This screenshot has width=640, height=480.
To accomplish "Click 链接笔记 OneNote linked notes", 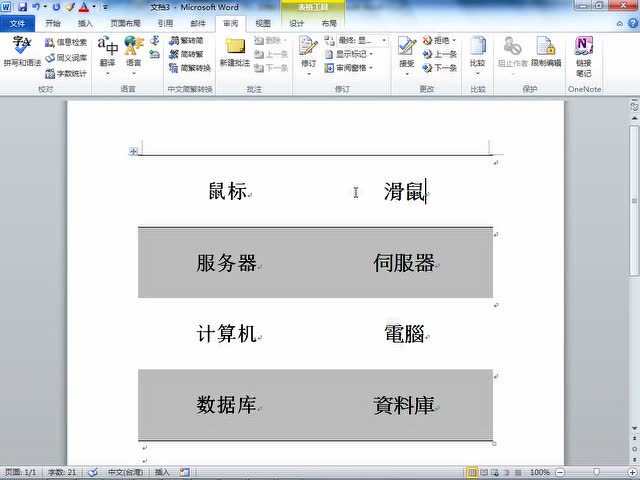I will 584,56.
